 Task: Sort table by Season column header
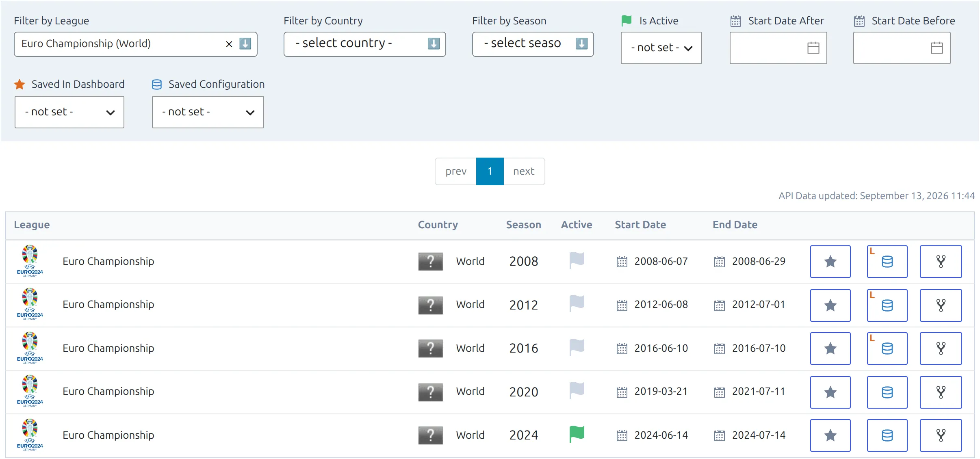(x=523, y=225)
